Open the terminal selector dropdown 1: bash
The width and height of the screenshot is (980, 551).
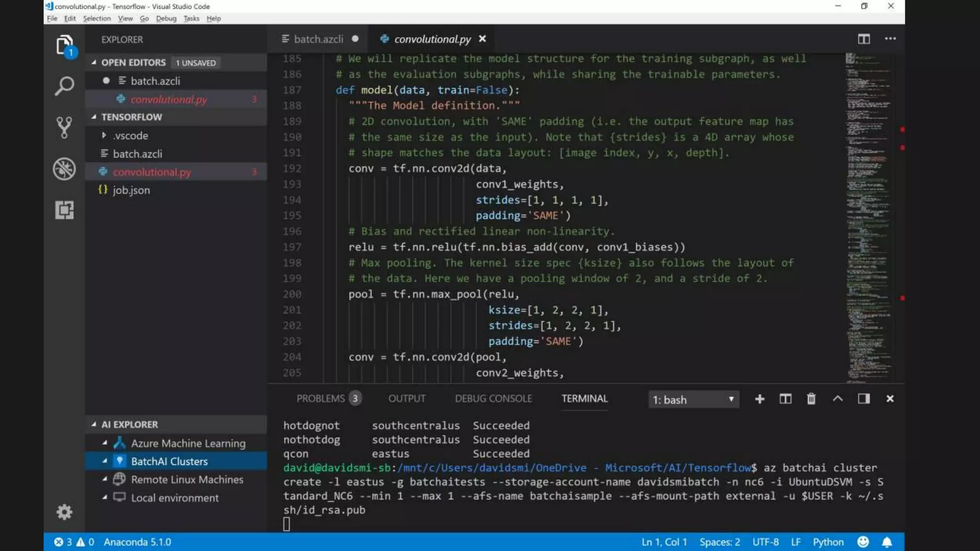[693, 400]
